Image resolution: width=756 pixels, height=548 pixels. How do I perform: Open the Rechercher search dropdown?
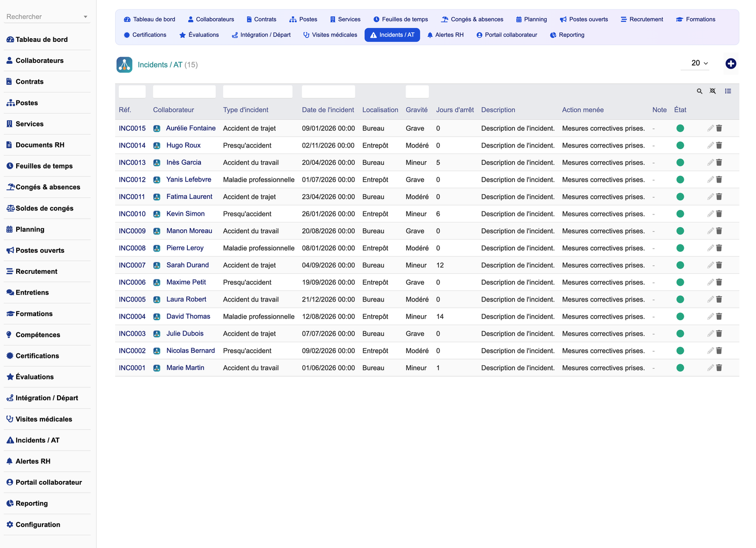point(47,17)
